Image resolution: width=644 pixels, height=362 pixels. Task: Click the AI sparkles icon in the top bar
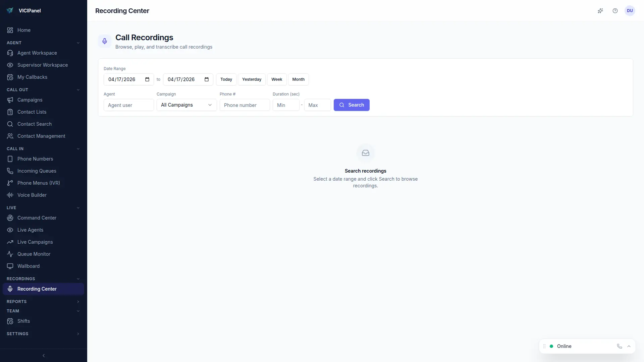[x=600, y=11]
